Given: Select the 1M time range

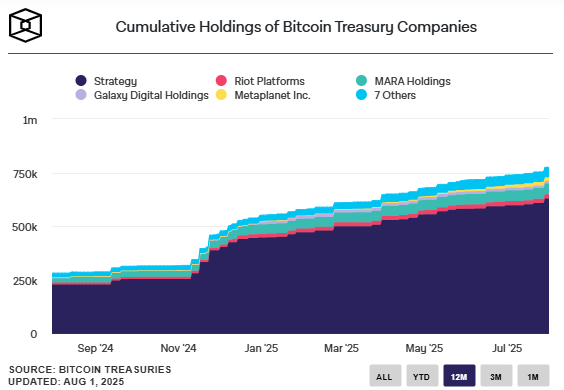Looking at the screenshot, I should click(533, 376).
